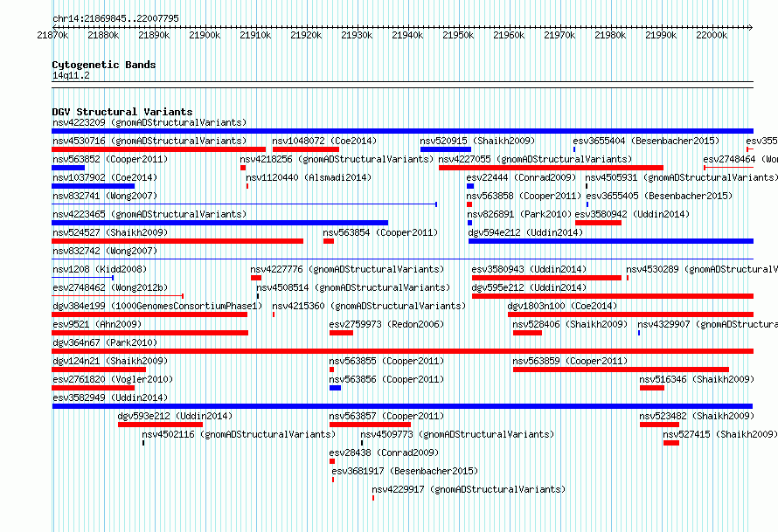The height and width of the screenshot is (532, 778).
Task: Click nsv4223465 gnomAD variant label
Action: pos(149,214)
